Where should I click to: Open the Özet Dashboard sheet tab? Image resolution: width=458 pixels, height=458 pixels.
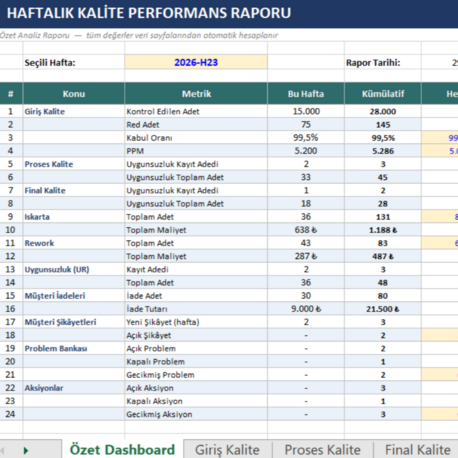(x=122, y=449)
